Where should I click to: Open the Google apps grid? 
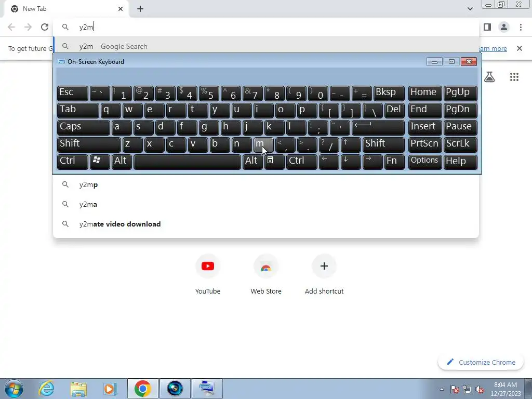pos(514,77)
